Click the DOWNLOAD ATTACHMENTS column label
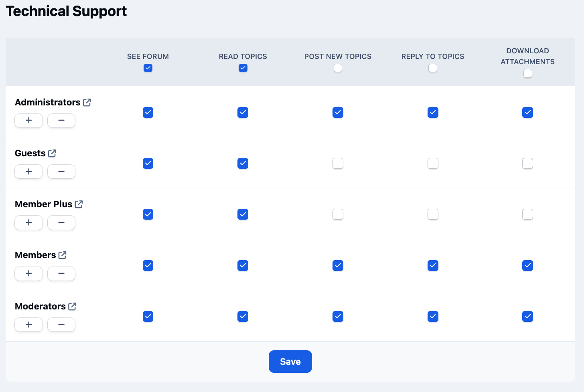Image resolution: width=584 pixels, height=392 pixels. click(x=528, y=56)
